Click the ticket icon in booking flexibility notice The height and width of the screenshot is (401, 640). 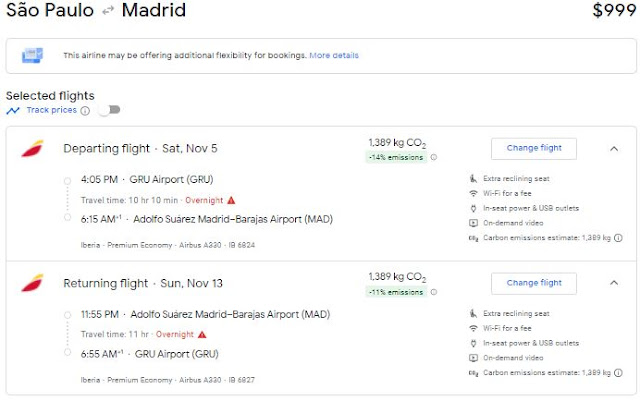pyautogui.click(x=33, y=55)
